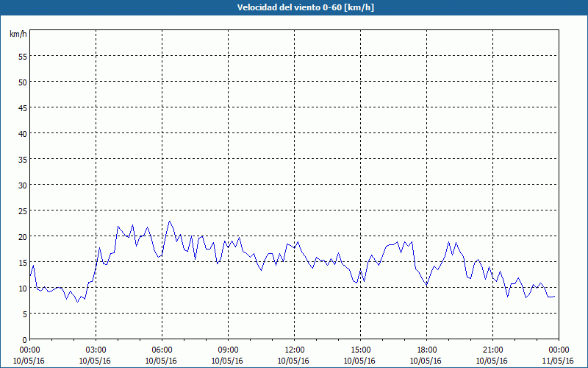Click the wind speed peak just after 06:00
Screen dimensions: 588x368
point(169,222)
